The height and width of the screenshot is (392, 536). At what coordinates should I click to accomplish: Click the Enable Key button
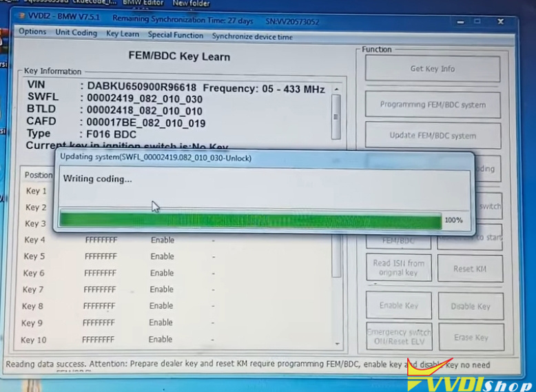[x=399, y=305]
